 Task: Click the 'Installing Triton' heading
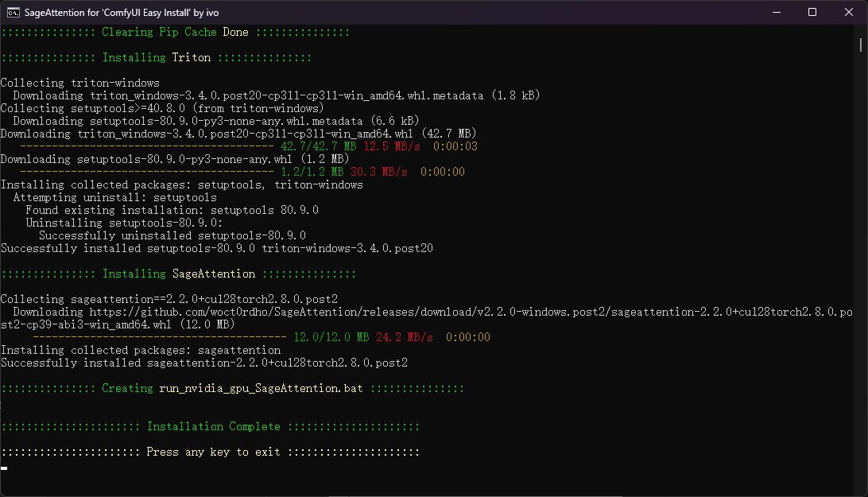tap(157, 57)
